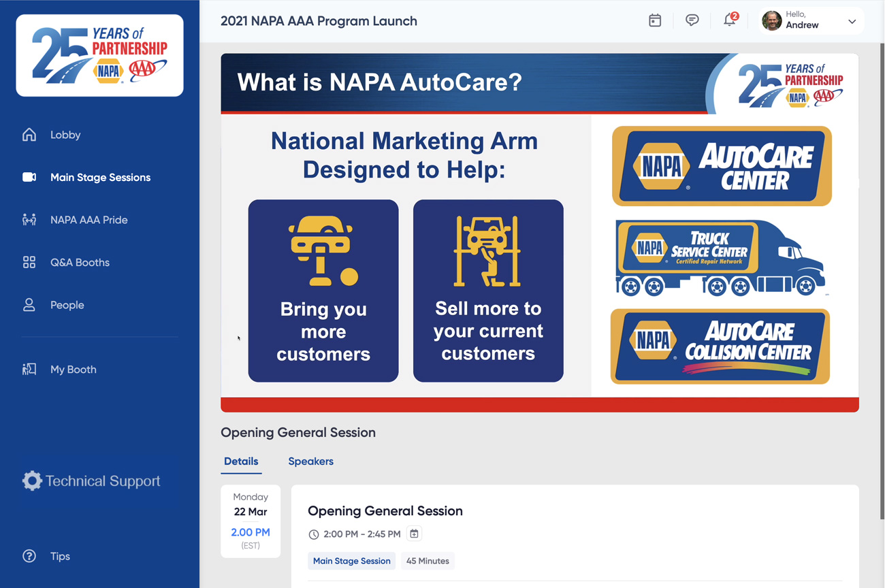Add session to calendar icon beside time

(x=414, y=534)
